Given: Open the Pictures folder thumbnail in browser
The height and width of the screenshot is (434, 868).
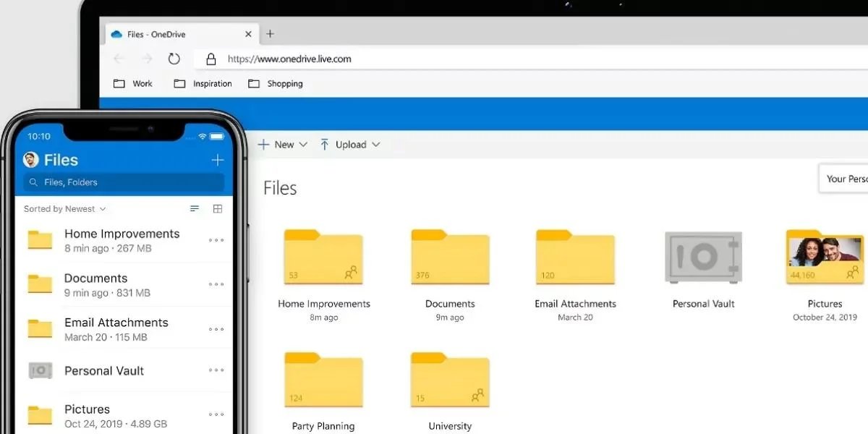Looking at the screenshot, I should [x=825, y=257].
